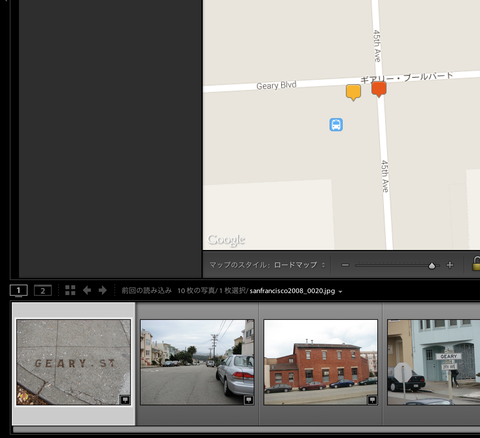Toggle second window display 2
The image size is (480, 438).
pos(43,290)
